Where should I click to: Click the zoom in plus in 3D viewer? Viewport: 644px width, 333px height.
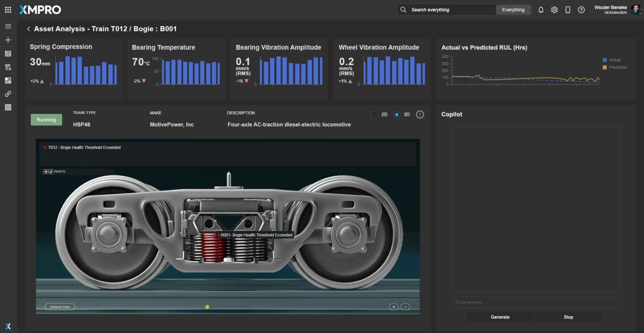click(393, 307)
